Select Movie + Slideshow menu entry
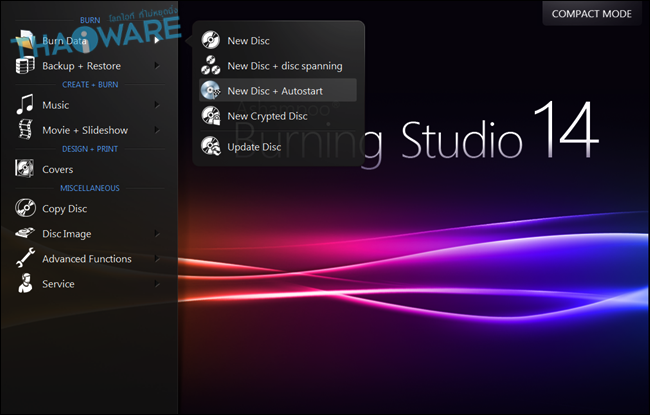This screenshot has width=650, height=415. 88,130
